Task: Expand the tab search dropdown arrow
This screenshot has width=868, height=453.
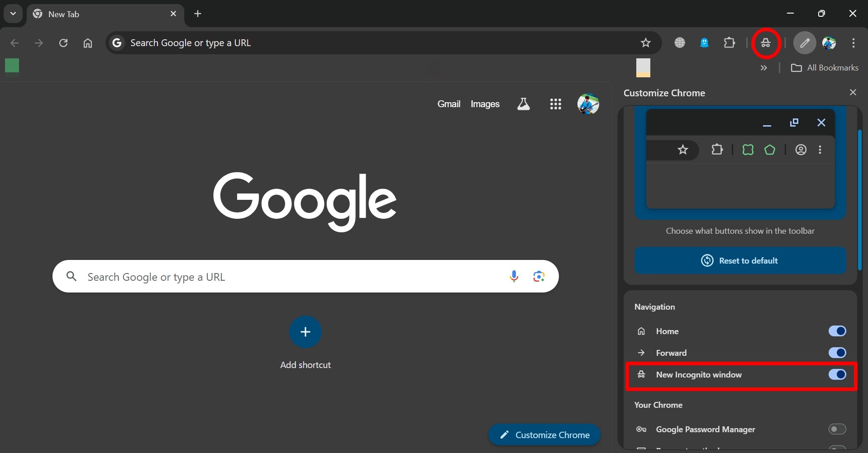Action: pos(13,14)
